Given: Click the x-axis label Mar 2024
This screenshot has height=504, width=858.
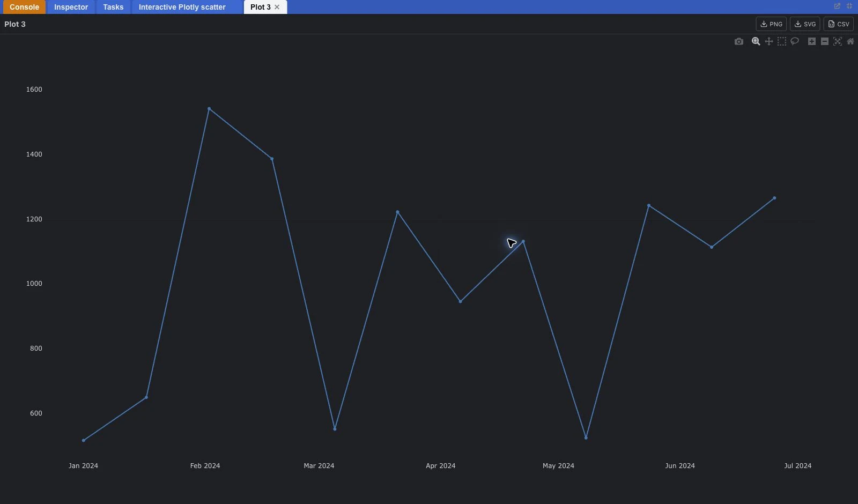Looking at the screenshot, I should tap(319, 466).
